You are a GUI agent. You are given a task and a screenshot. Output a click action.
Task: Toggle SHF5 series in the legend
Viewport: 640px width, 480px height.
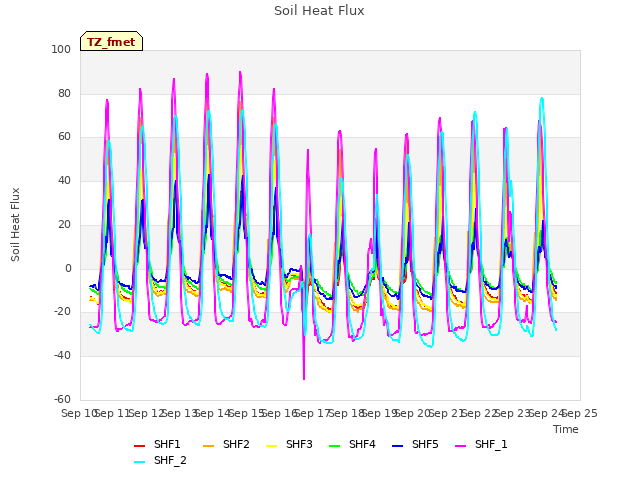pyautogui.click(x=415, y=444)
